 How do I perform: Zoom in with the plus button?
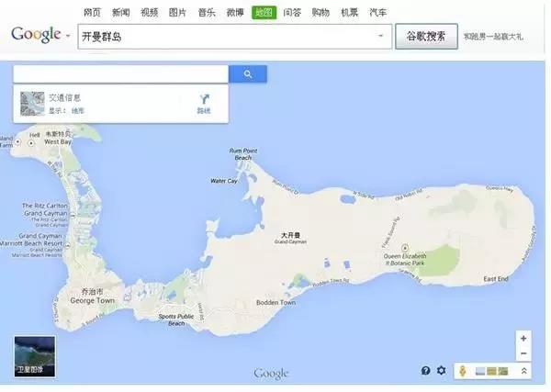point(523,338)
